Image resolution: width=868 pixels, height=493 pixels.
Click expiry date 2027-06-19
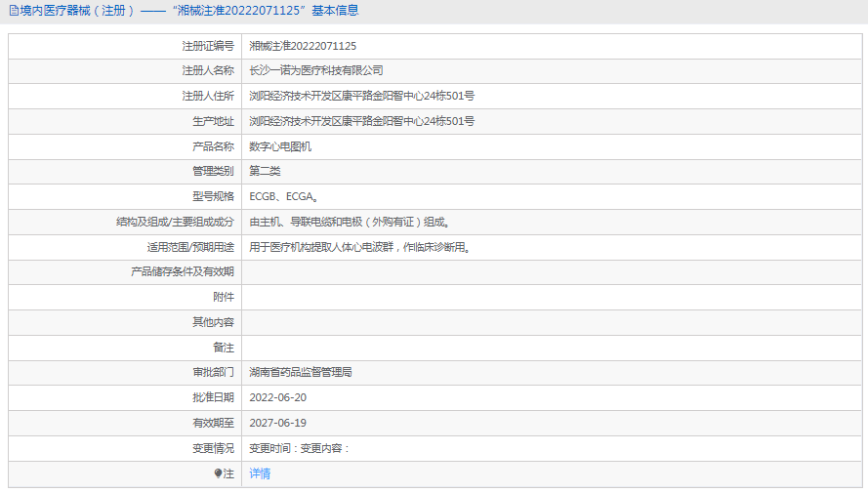coord(278,424)
